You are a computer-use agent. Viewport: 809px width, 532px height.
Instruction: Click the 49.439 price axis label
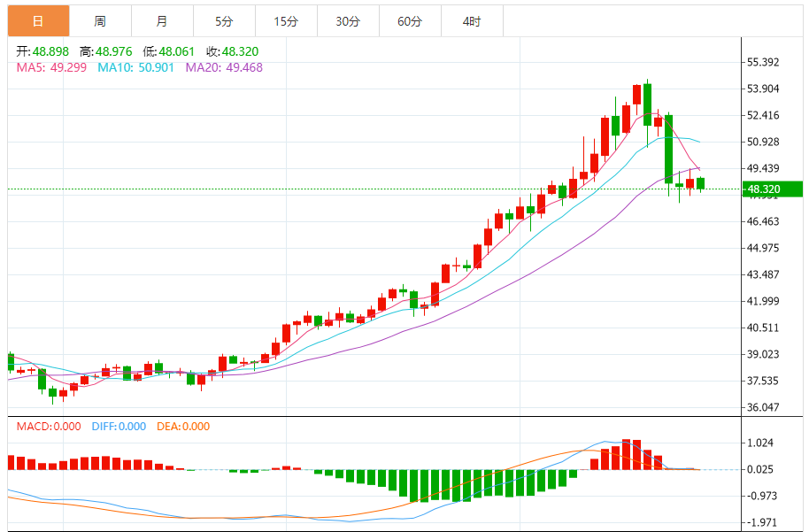763,168
